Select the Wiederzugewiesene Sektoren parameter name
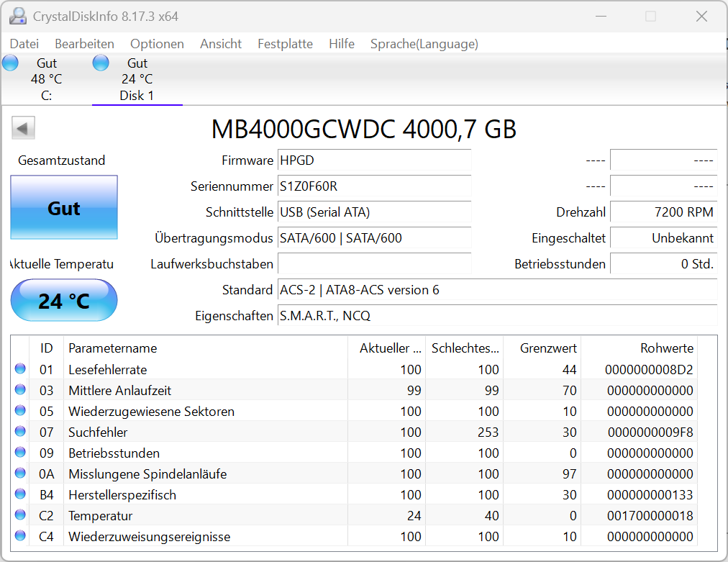The height and width of the screenshot is (562, 728). [x=151, y=412]
